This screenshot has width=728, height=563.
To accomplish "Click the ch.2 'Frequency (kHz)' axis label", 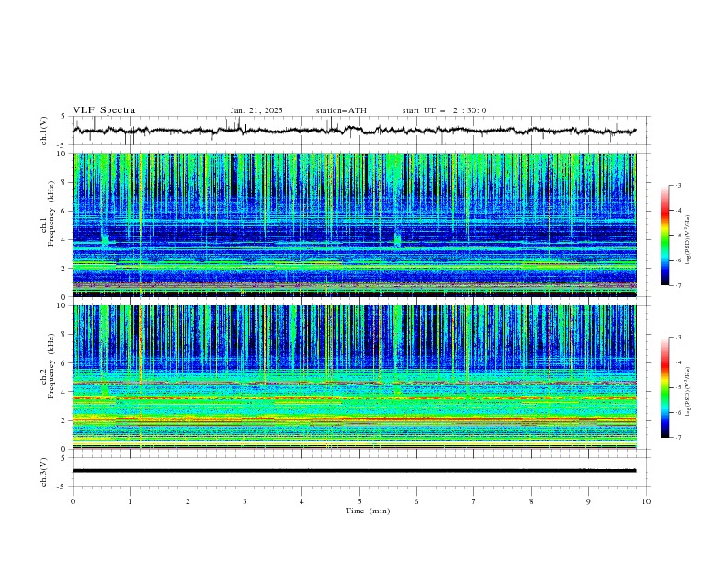I will coord(51,366).
